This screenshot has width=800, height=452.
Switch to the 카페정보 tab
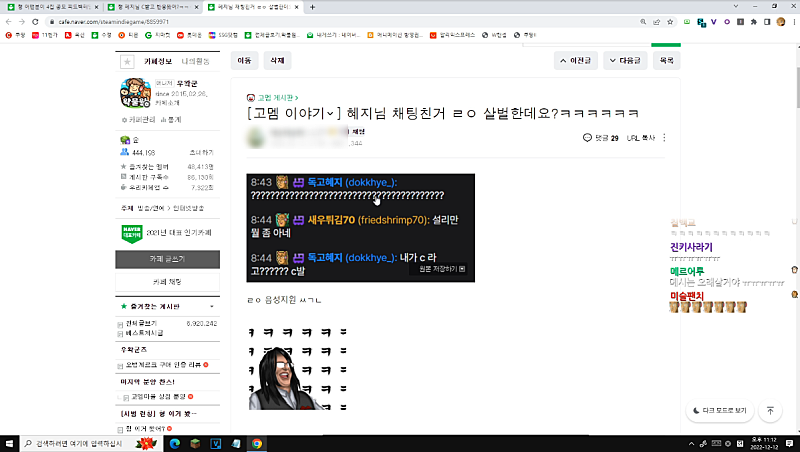click(x=158, y=61)
